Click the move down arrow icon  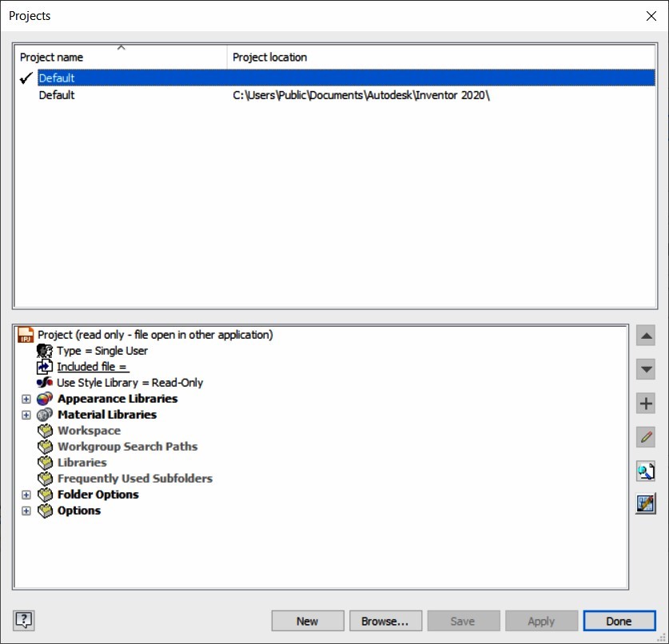click(x=646, y=370)
